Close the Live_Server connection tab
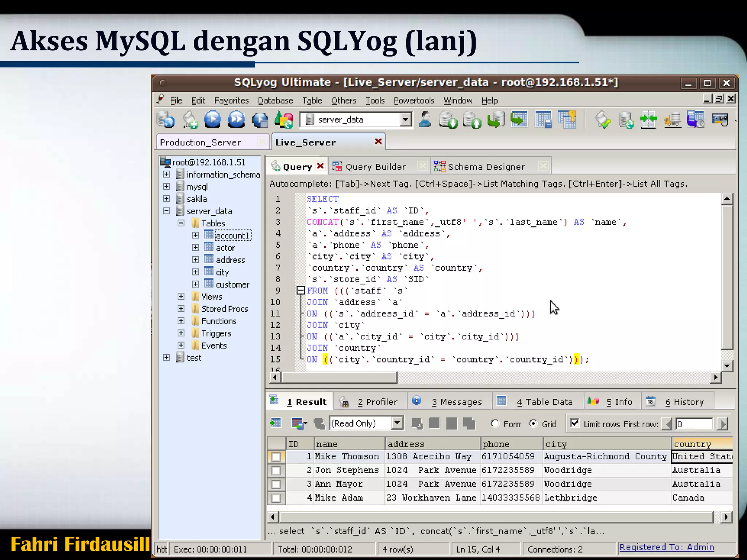 point(378,141)
